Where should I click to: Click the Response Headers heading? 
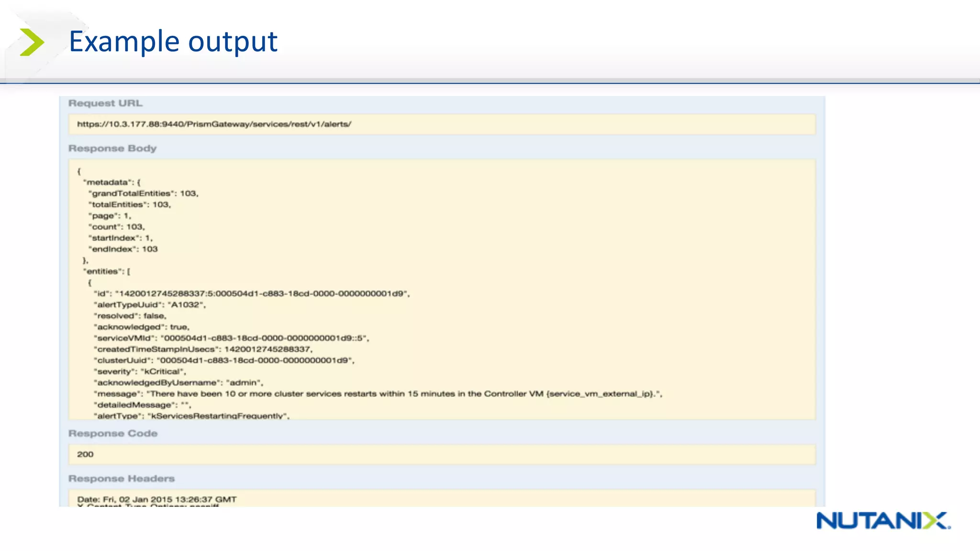[x=122, y=478]
